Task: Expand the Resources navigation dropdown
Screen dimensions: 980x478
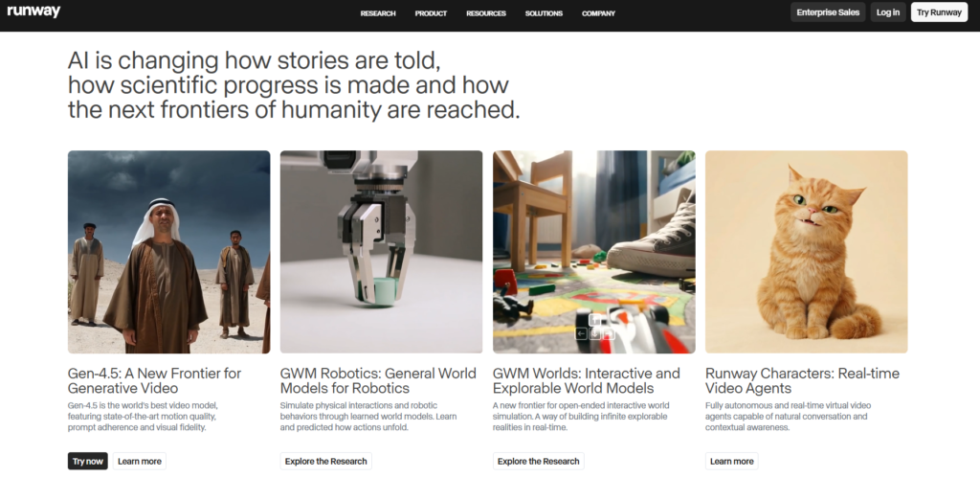Action: tap(486, 13)
